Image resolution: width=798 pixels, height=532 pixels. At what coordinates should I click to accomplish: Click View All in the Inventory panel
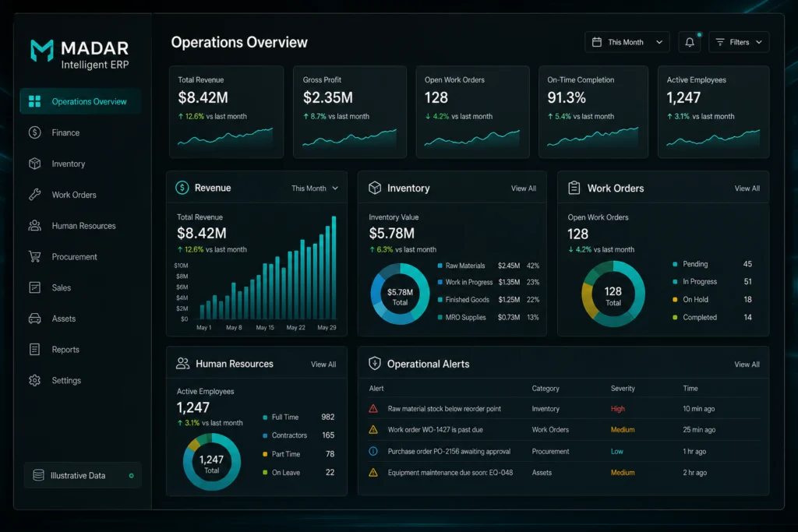tap(524, 188)
